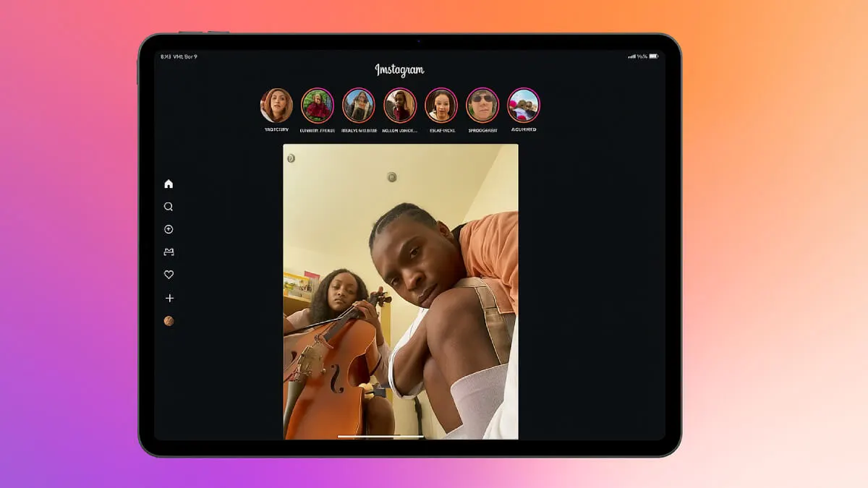
Task: Open notifications via the heart icon
Action: pos(169,275)
